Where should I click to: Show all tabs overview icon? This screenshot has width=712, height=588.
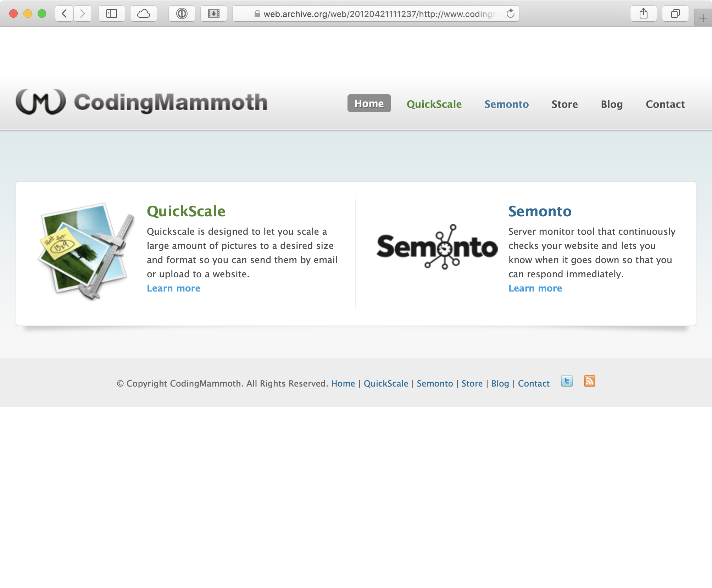(675, 14)
